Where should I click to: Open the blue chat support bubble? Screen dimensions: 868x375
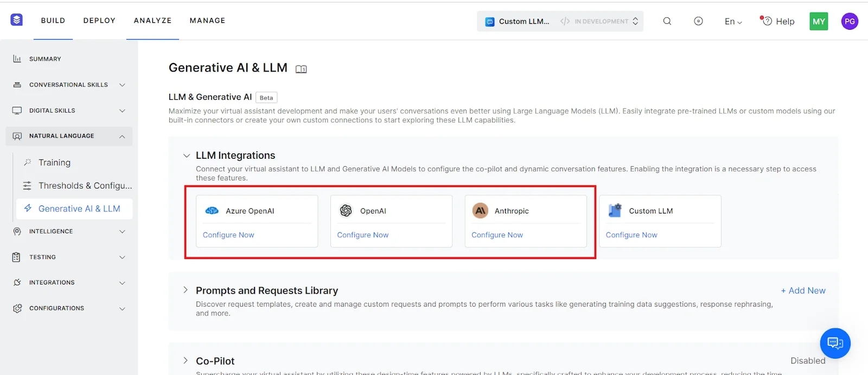pos(835,343)
